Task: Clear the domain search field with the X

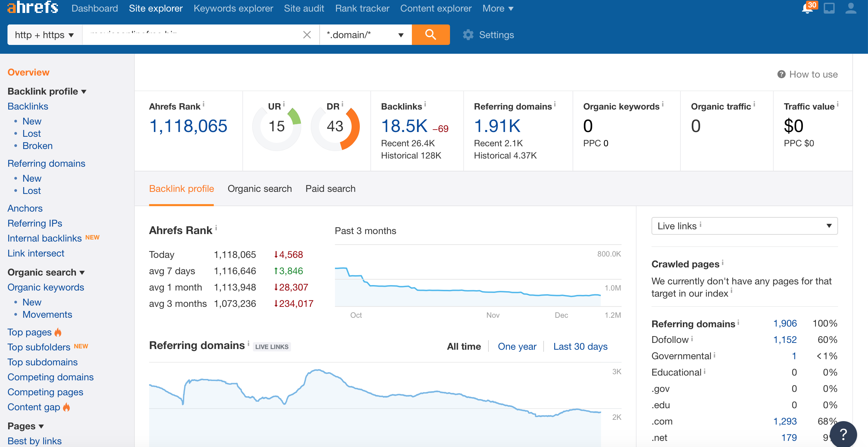Action: pyautogui.click(x=307, y=35)
